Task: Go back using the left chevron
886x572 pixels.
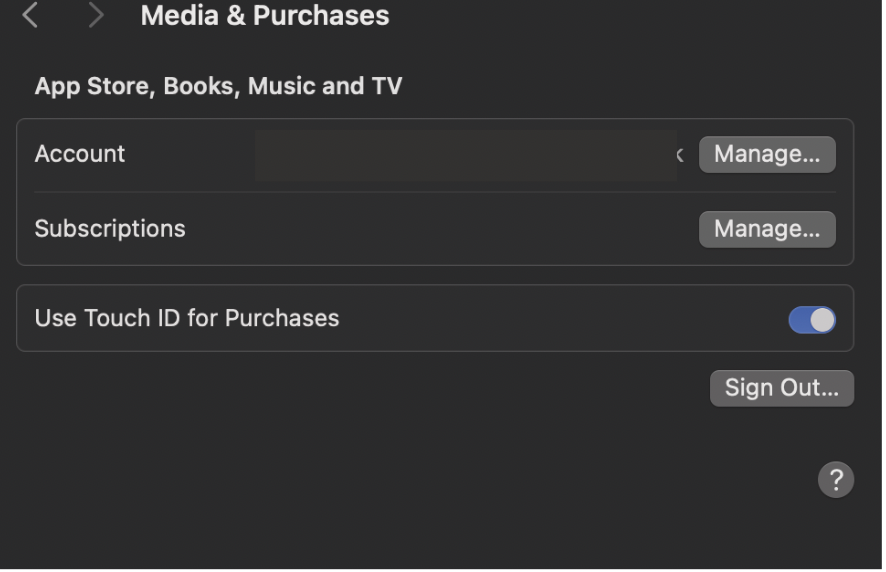Action: (31, 15)
